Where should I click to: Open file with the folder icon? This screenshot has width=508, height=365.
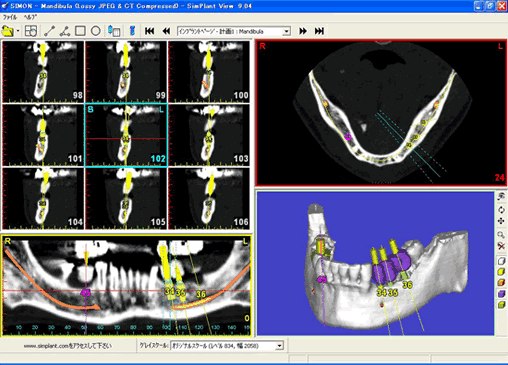8,31
